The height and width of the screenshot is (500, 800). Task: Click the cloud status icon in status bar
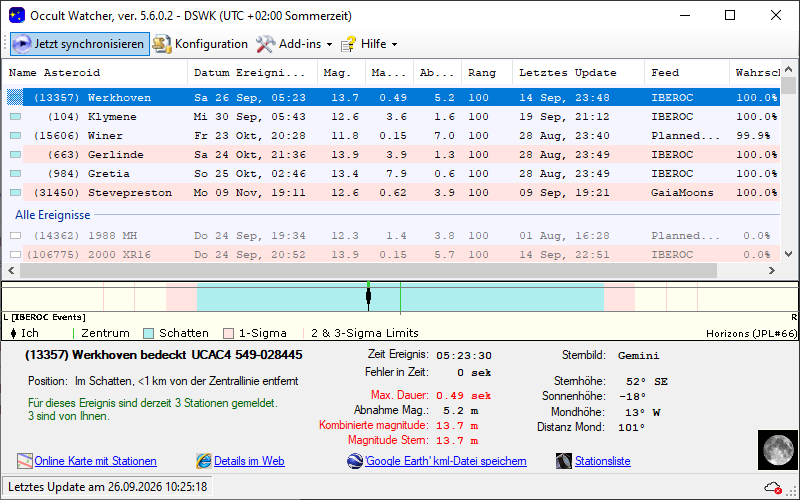pos(772,487)
